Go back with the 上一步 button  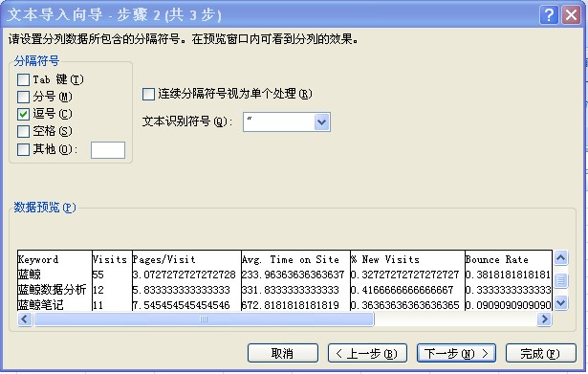367,353
